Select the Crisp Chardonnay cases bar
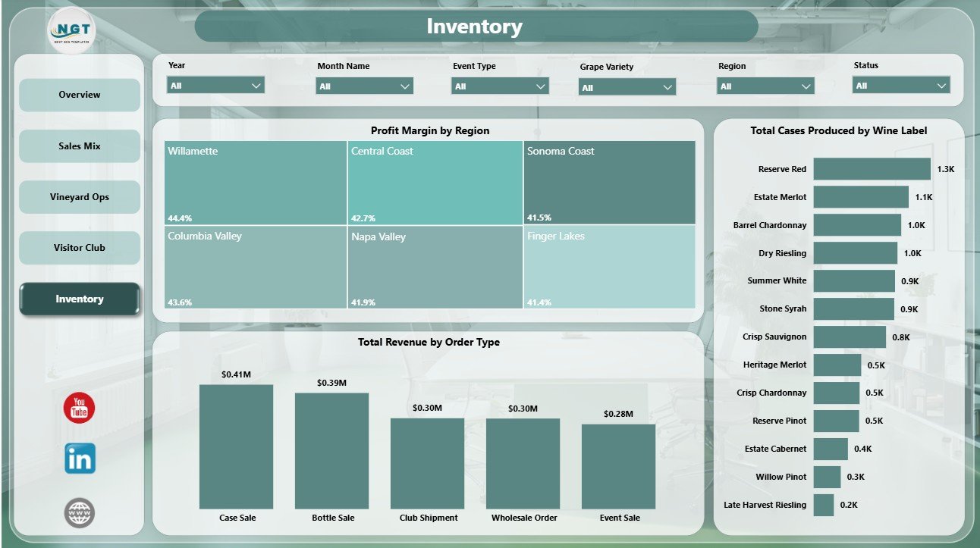 [x=837, y=393]
